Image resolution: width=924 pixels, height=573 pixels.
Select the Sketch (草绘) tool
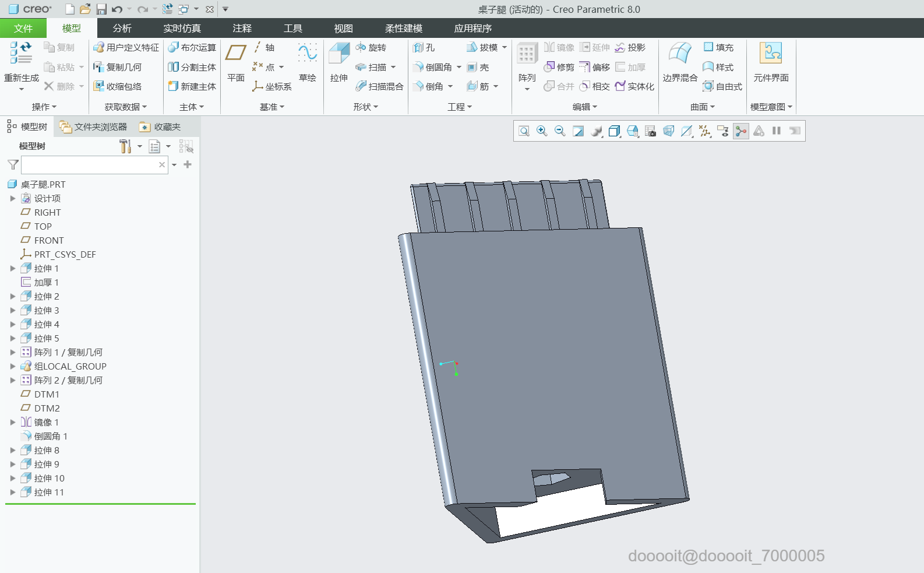(307, 54)
